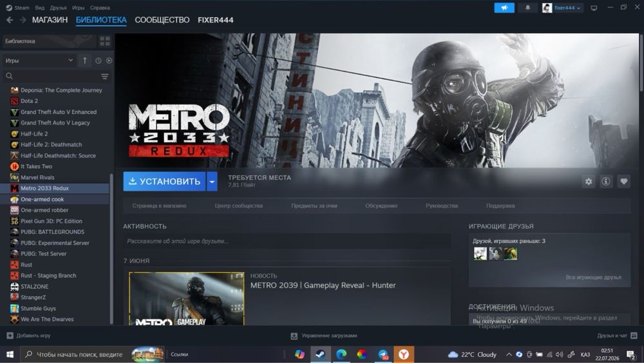Click Добавить игру at bottom left
Viewport: 644px width, 363px height.
click(28, 335)
